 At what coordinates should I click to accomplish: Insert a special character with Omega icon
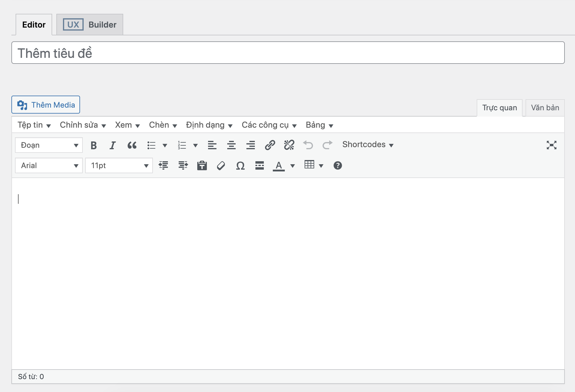pos(240,166)
